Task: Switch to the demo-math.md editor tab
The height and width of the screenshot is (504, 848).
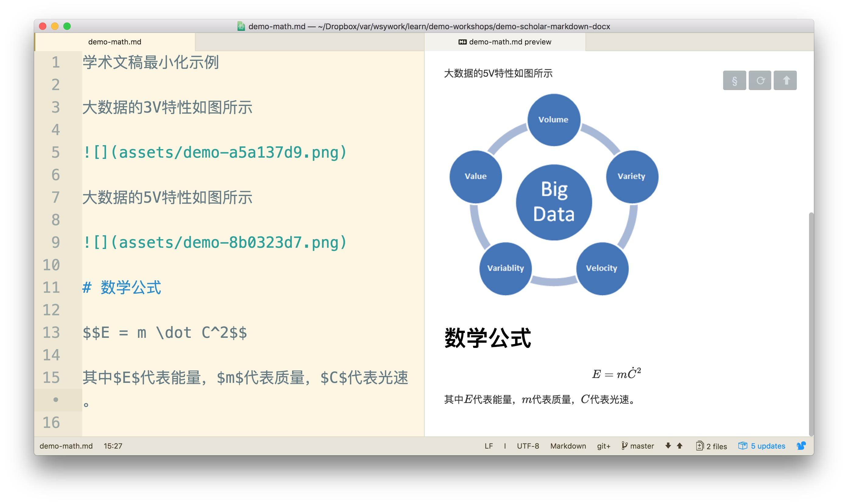Action: click(x=115, y=42)
